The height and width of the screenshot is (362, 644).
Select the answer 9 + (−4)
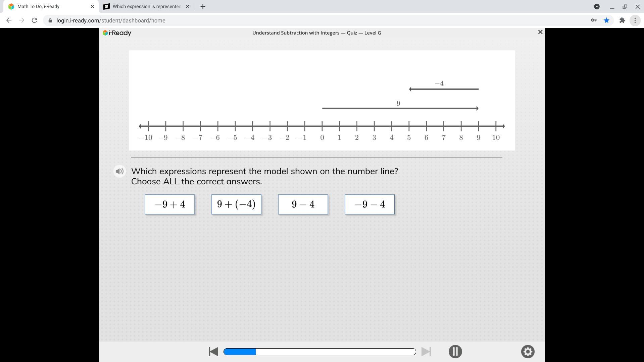[x=236, y=204]
